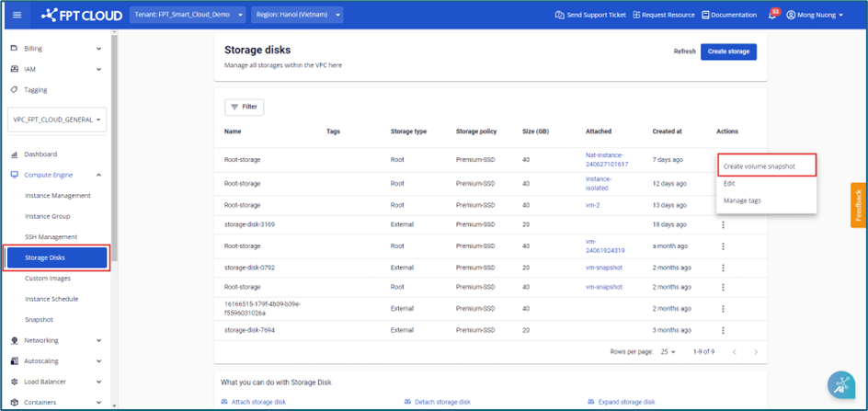Click the Send Support Ticket icon

560,15
